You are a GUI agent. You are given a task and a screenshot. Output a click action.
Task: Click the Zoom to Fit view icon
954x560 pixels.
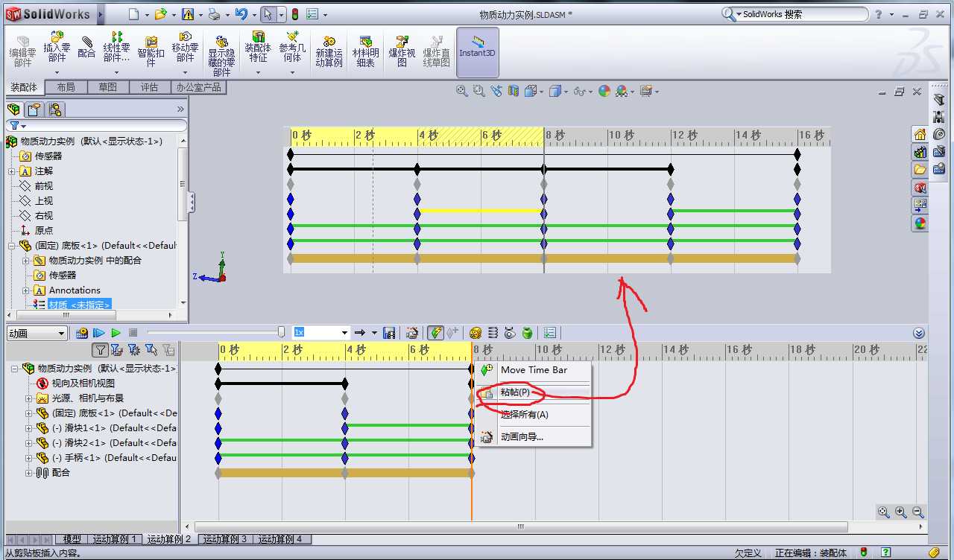462,91
